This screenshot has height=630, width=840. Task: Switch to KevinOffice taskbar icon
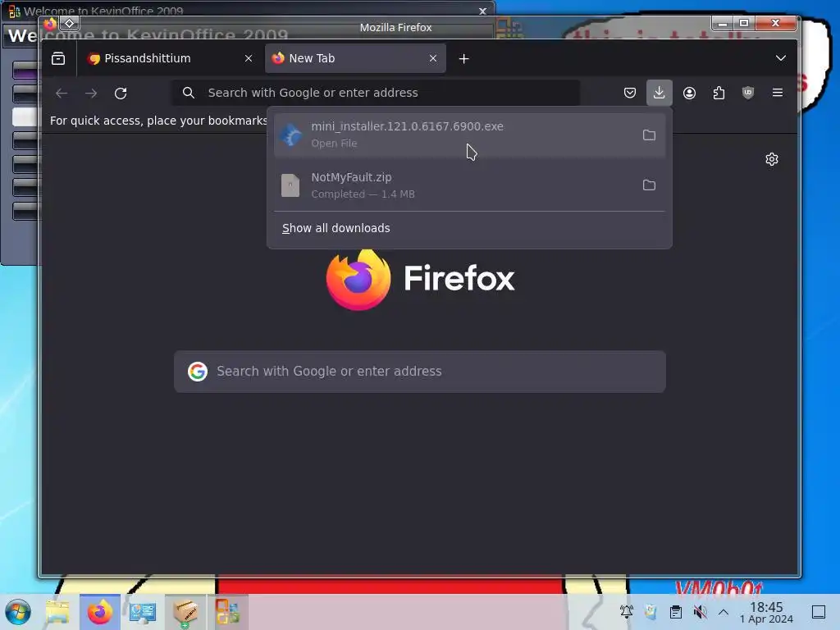[228, 612]
